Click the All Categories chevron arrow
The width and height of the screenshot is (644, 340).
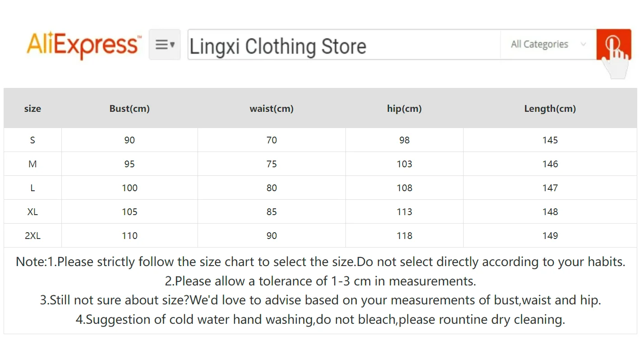point(583,44)
